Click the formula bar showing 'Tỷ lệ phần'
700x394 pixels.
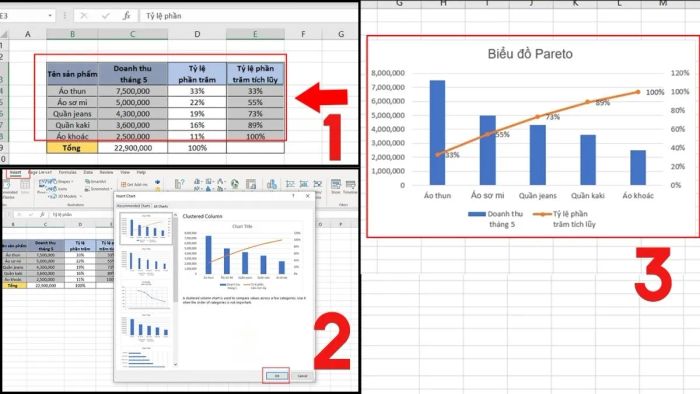[249, 16]
